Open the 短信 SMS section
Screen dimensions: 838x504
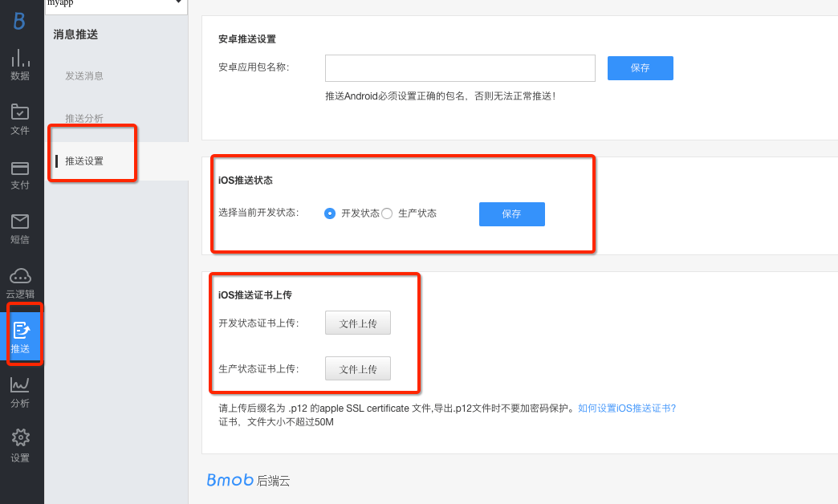[20, 228]
